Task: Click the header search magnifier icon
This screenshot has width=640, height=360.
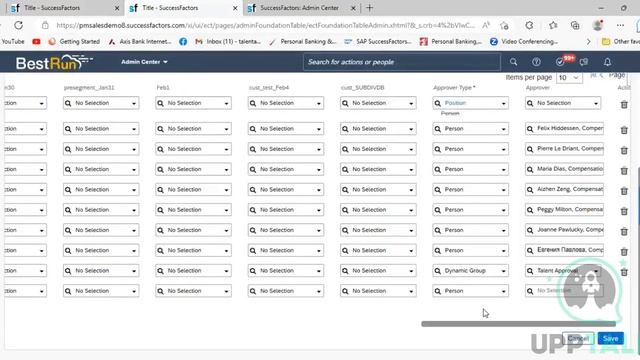Action: coord(513,62)
